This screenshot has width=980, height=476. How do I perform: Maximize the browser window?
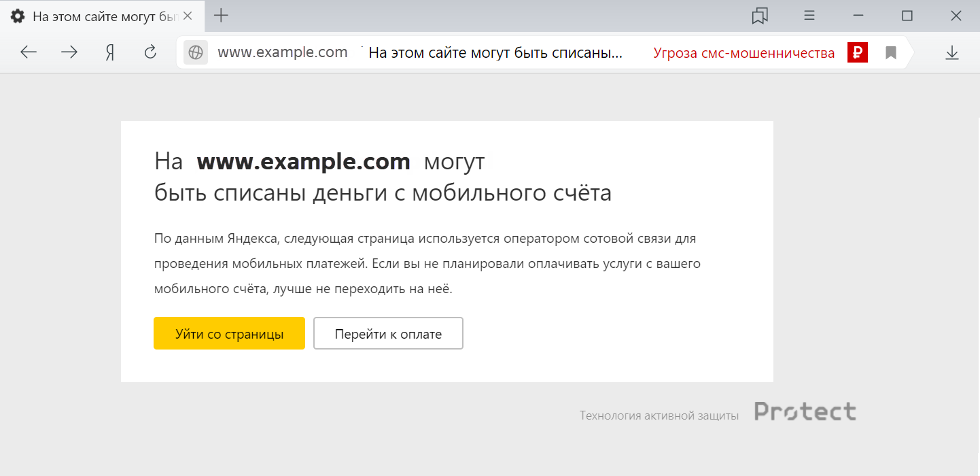pyautogui.click(x=907, y=16)
